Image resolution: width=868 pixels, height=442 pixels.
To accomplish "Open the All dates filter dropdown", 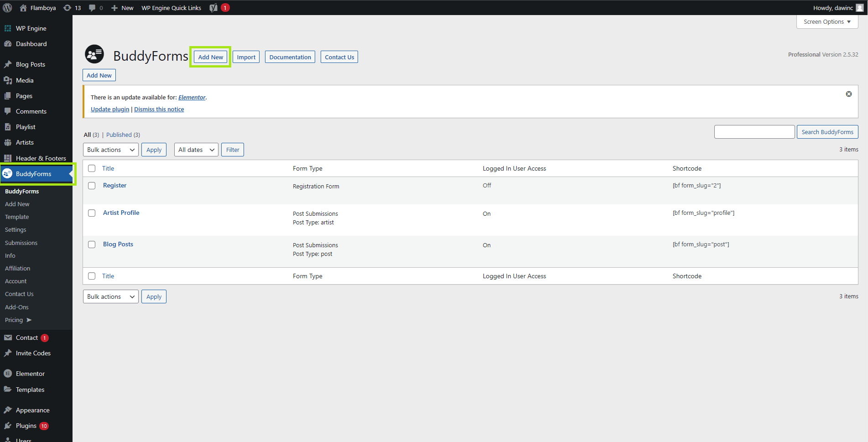I will click(196, 150).
